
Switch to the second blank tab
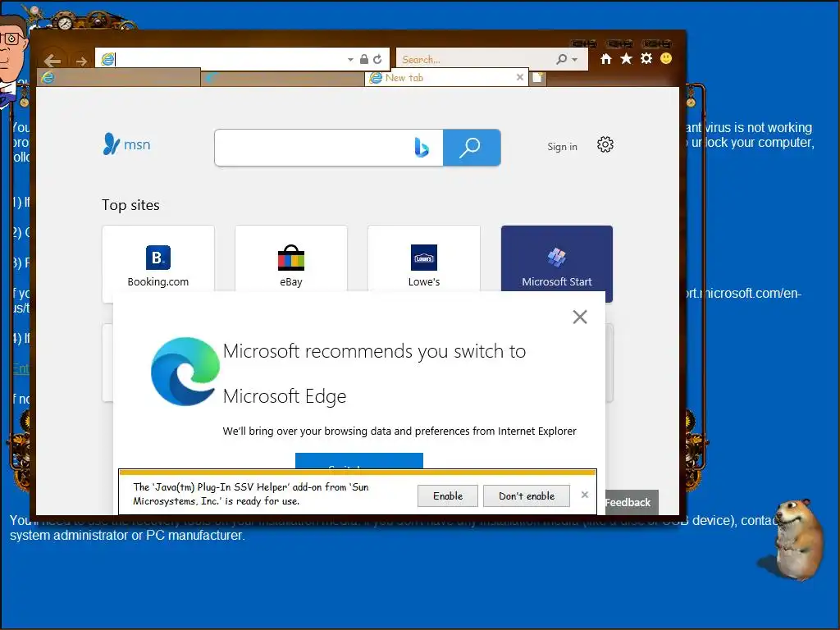[x=282, y=78]
